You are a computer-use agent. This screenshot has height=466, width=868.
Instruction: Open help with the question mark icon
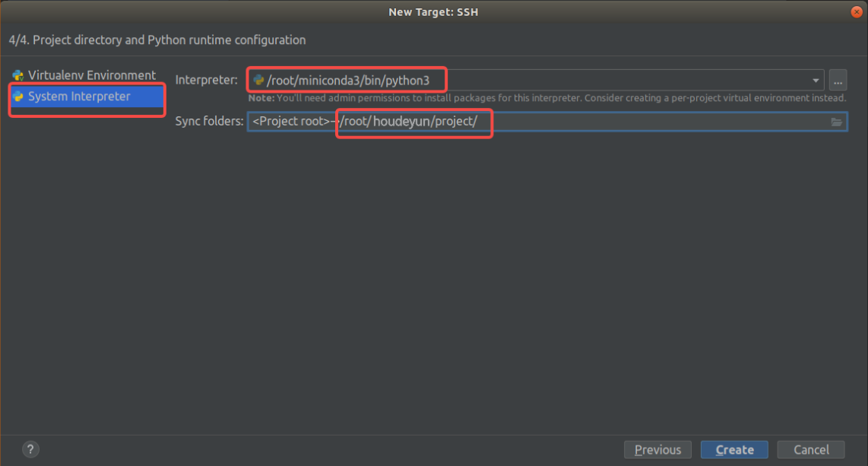(x=30, y=449)
